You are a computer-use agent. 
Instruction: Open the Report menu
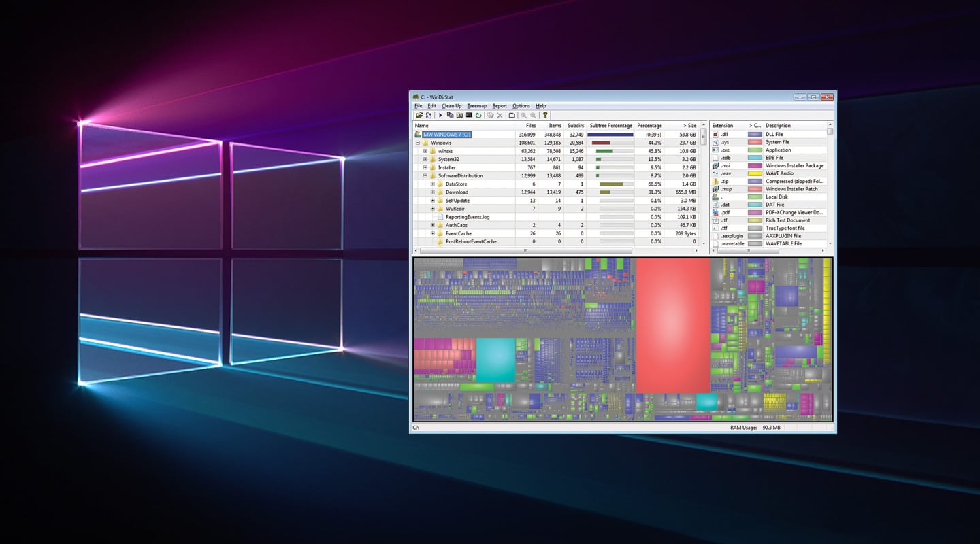click(500, 106)
